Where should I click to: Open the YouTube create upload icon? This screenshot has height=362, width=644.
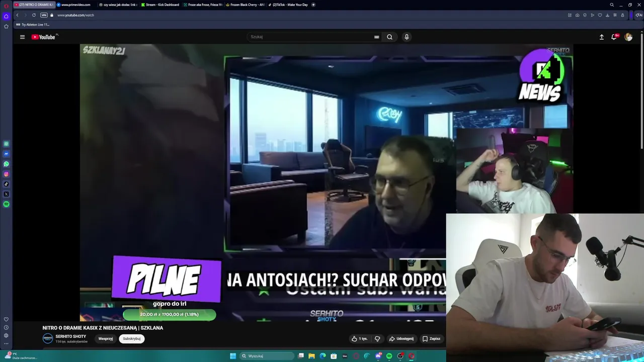(601, 37)
